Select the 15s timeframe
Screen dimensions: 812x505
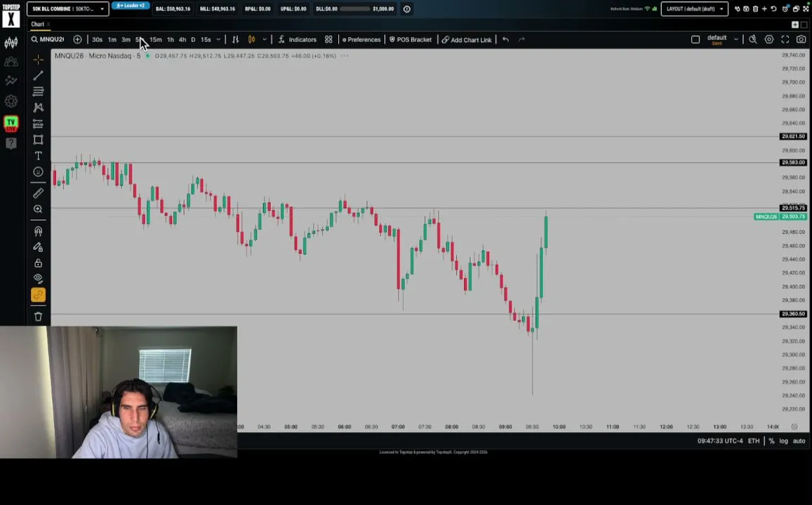point(206,40)
